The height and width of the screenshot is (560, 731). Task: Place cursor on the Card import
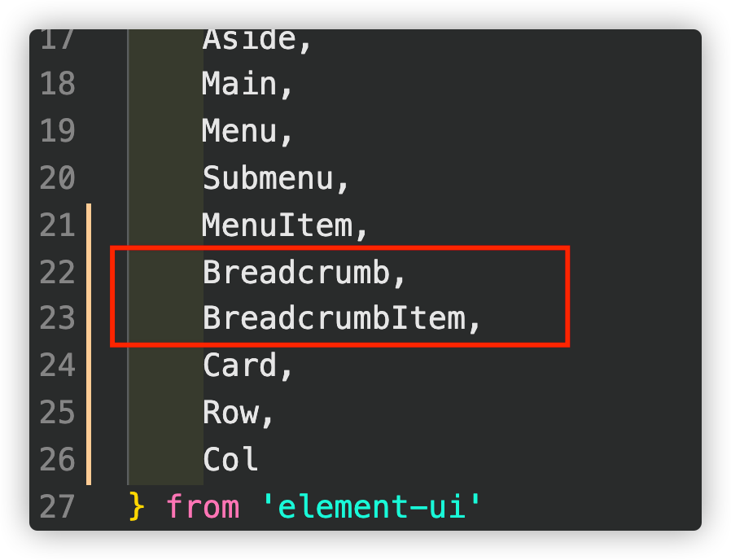pyautogui.click(x=240, y=365)
